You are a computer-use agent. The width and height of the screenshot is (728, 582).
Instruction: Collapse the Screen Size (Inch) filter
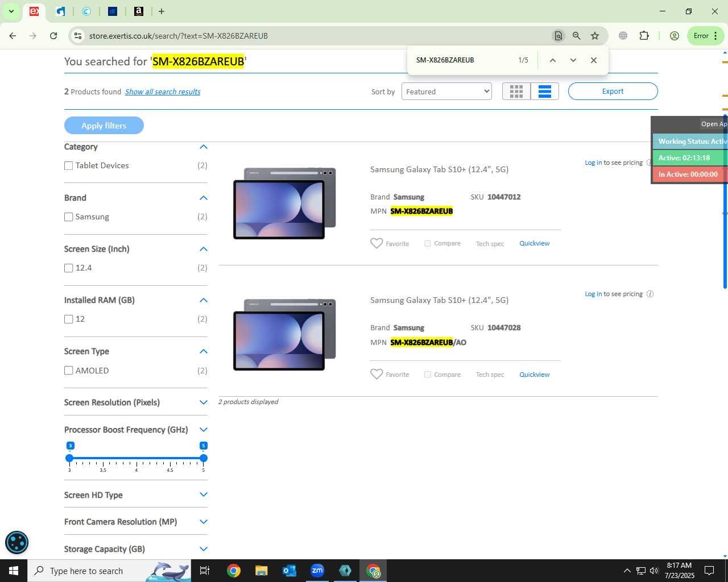pos(204,249)
